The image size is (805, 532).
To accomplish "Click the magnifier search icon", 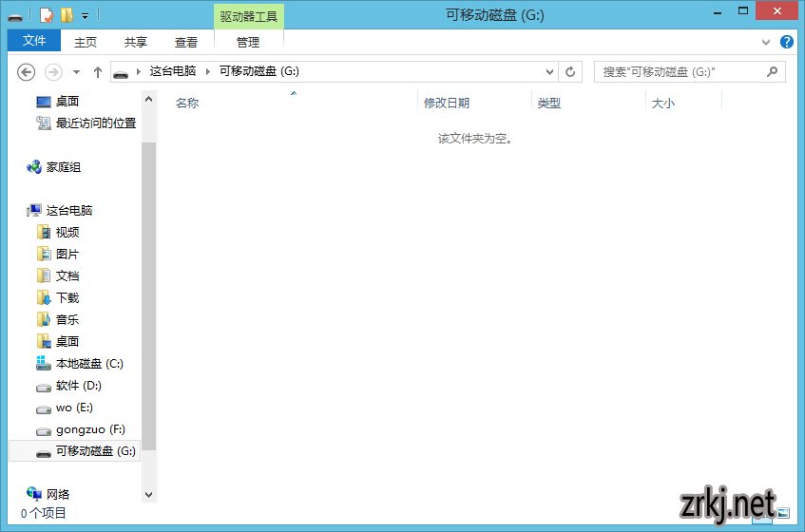I will 773,72.
